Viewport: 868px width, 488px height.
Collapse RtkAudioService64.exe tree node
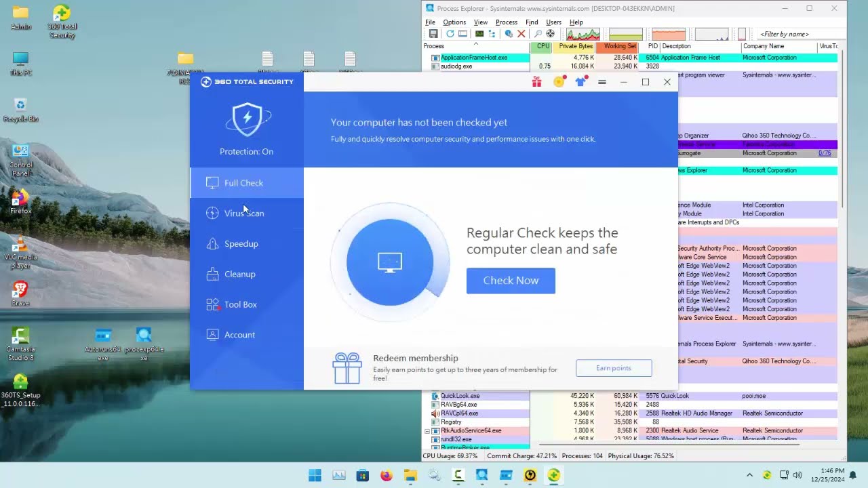coord(427,431)
